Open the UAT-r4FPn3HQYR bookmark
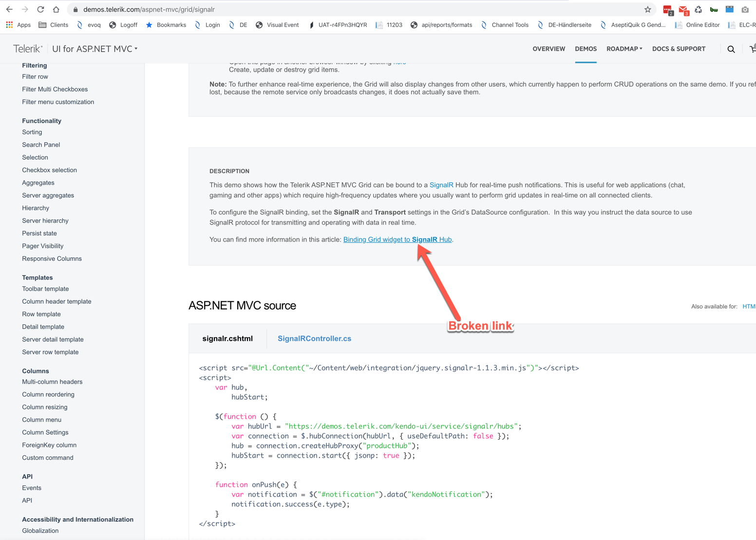Viewport: 756px width, 540px height. click(x=338, y=25)
